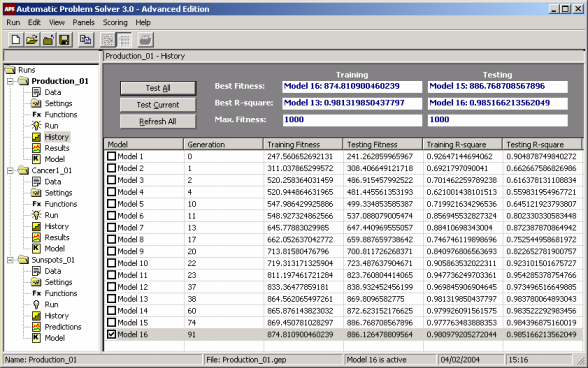The height and width of the screenshot is (368, 588).
Task: Collapse the Production_01 tree node
Action: (x=10, y=81)
